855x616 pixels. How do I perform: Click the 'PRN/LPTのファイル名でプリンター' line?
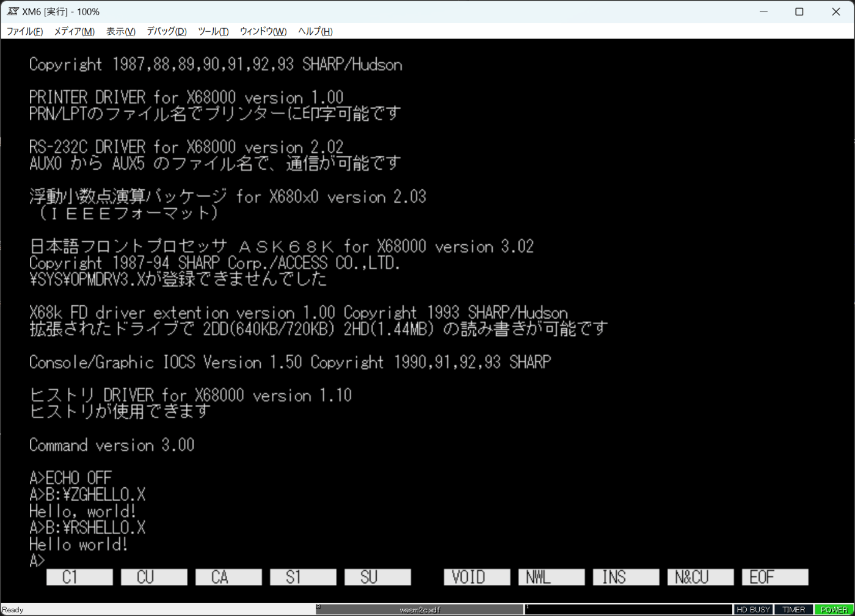tap(215, 114)
